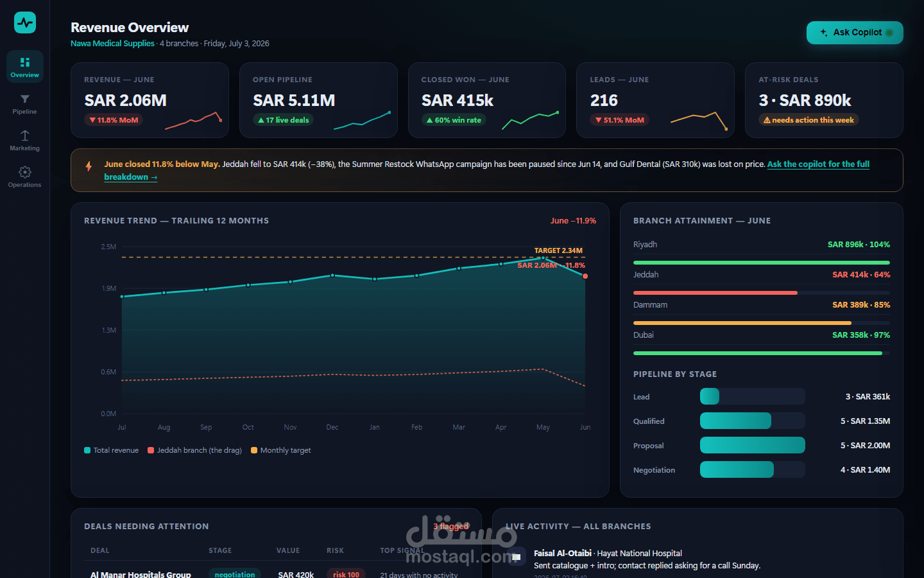Click 5 · SAR 1.35M Qualified value
924x578 pixels.
point(865,421)
